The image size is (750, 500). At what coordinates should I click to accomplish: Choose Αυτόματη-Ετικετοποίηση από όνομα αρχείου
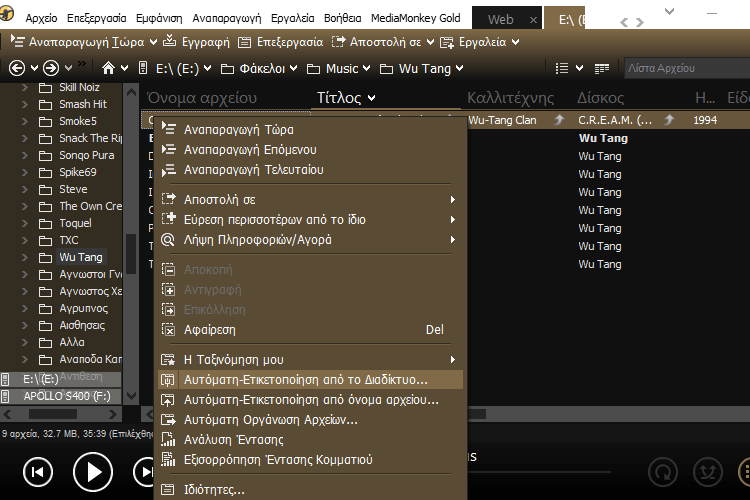pyautogui.click(x=310, y=400)
